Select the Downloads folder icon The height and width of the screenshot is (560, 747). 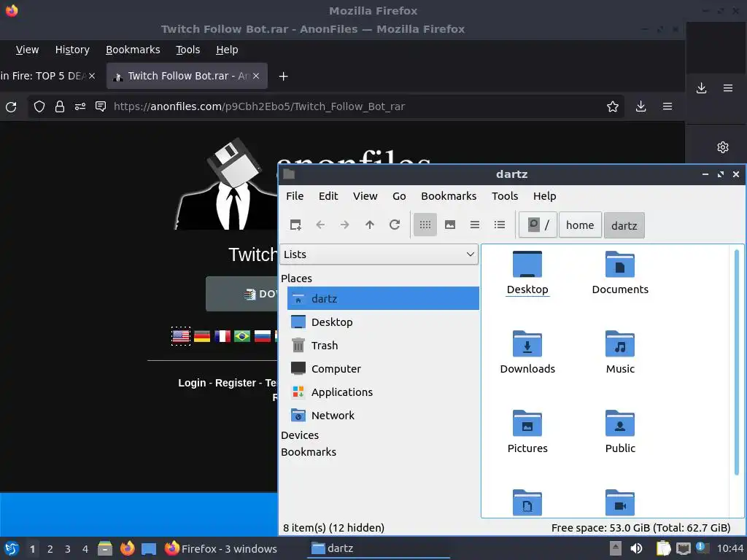[527, 352]
